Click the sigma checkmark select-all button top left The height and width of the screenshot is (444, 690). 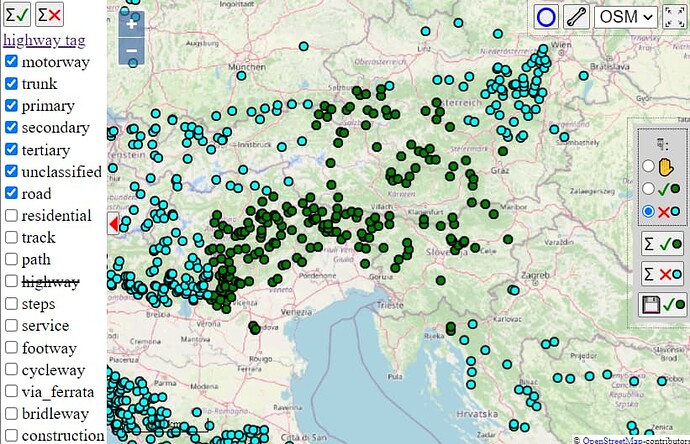click(x=17, y=14)
